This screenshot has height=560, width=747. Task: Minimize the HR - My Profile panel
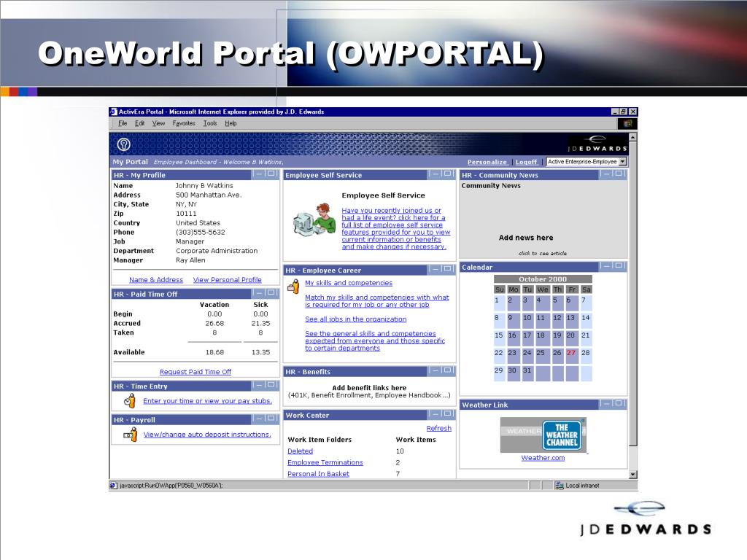259,174
